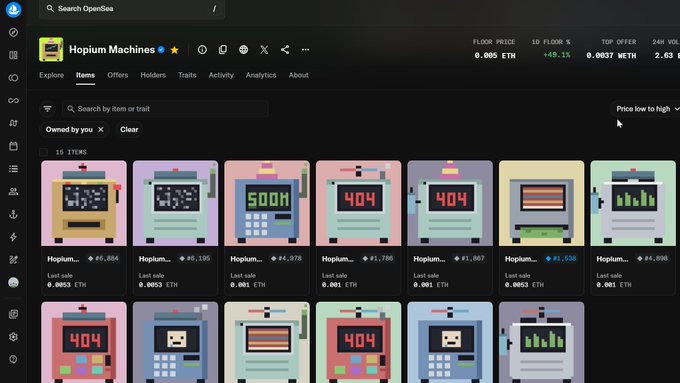Clear all active filters
The image size is (680, 383).
129,129
